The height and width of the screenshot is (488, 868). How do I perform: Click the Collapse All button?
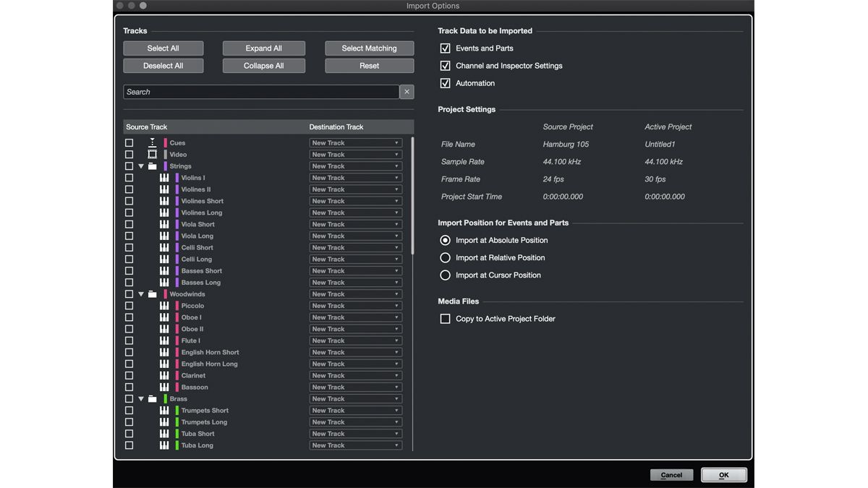tap(264, 66)
